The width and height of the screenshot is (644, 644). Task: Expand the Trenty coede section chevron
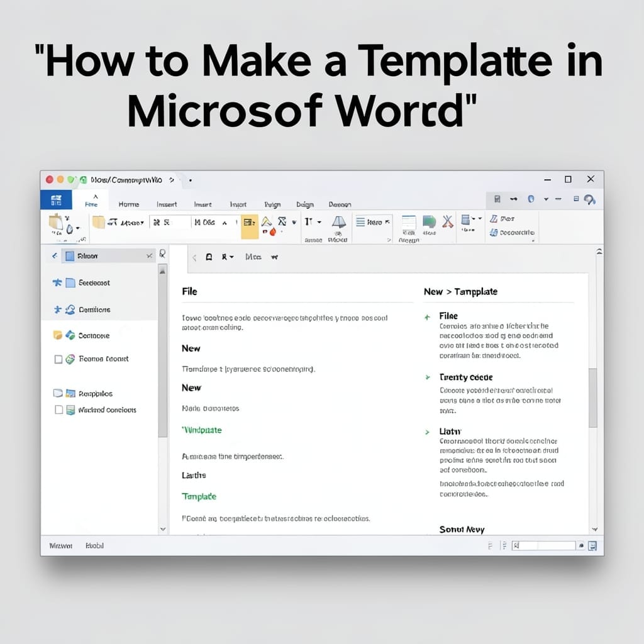[428, 377]
